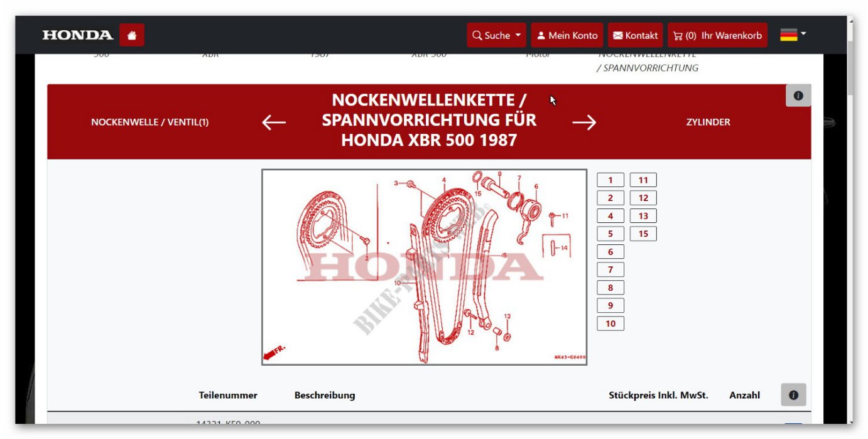Click the Kontakt envelope button
The width and height of the screenshot is (868, 439).
coord(635,35)
